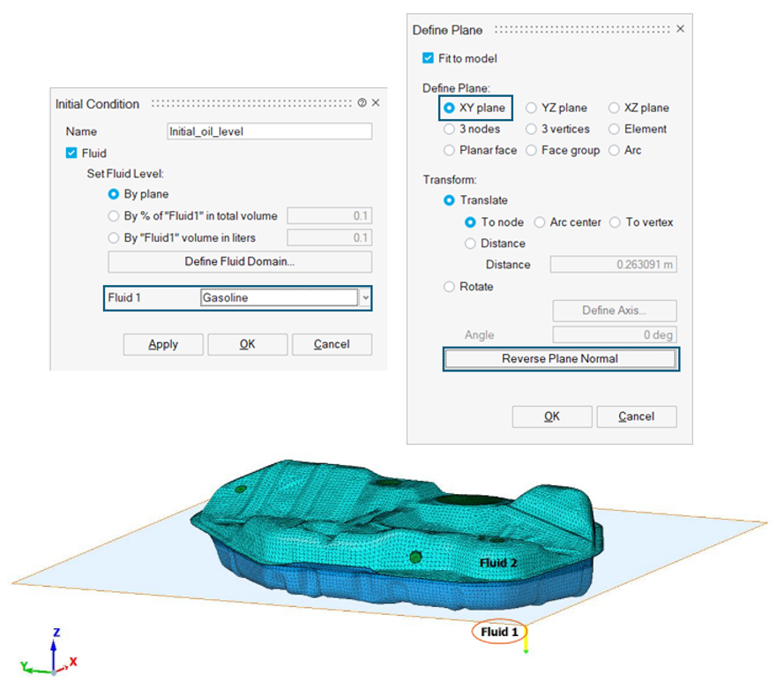Cancel the Initial Condition dialog
This screenshot has height=697, width=784.
pyautogui.click(x=332, y=345)
